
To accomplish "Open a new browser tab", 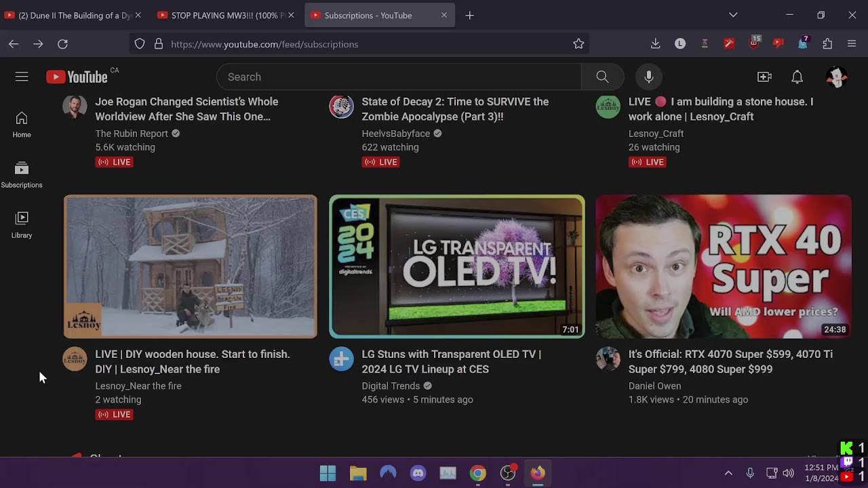I will click(469, 16).
